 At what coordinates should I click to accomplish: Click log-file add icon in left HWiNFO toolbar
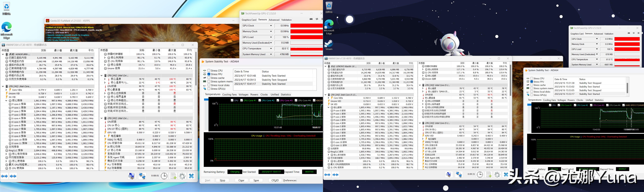[x=173, y=176]
